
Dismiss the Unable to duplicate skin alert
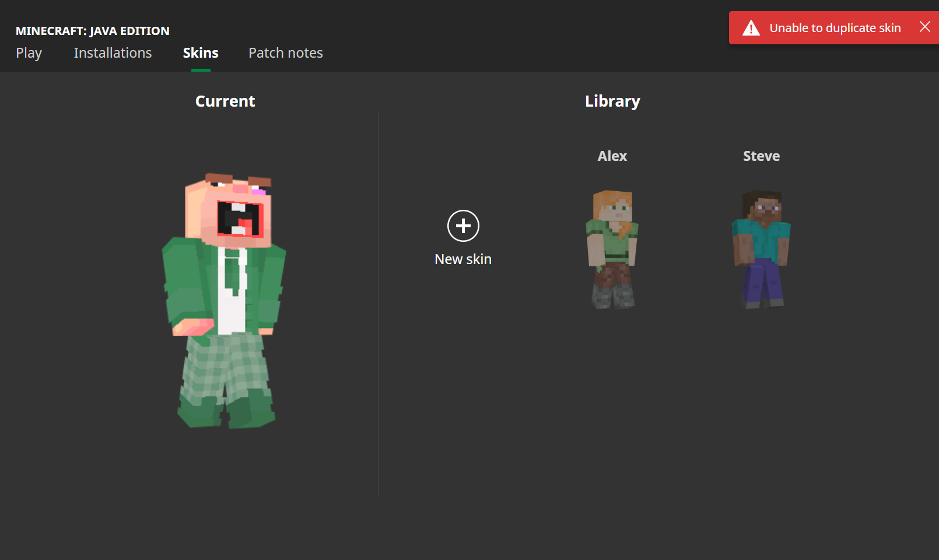pos(924,27)
